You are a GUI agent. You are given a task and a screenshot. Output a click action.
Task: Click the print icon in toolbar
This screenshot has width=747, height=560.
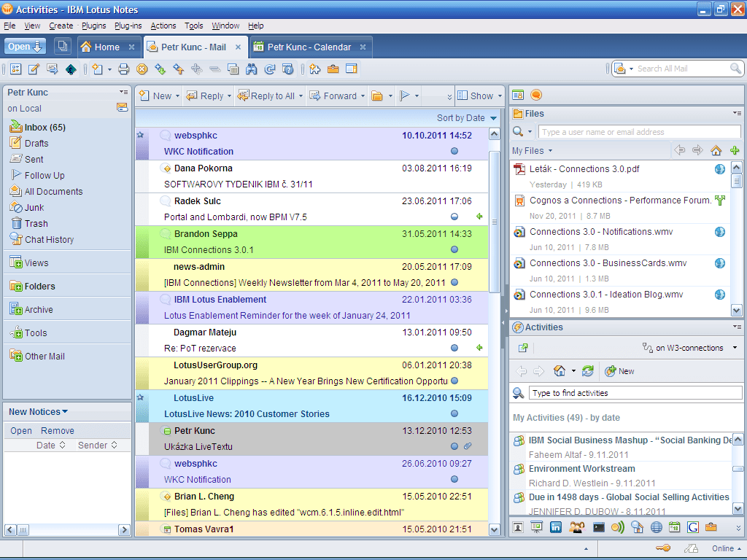(123, 69)
